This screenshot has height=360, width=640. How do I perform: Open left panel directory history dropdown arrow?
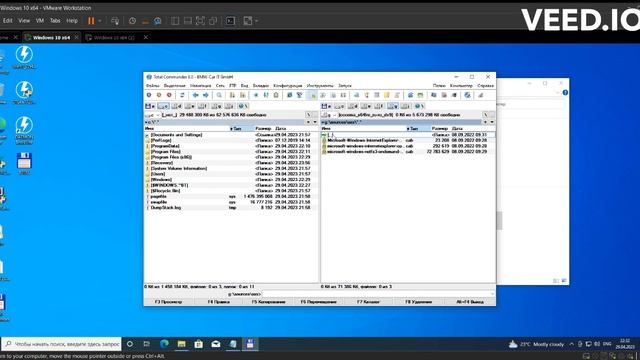click(x=315, y=122)
